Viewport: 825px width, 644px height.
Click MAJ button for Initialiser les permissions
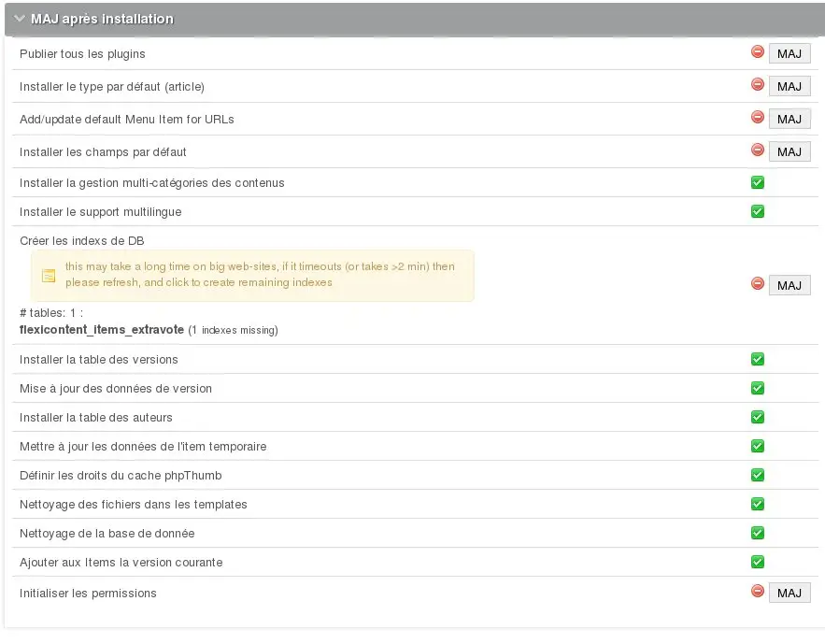click(x=789, y=593)
